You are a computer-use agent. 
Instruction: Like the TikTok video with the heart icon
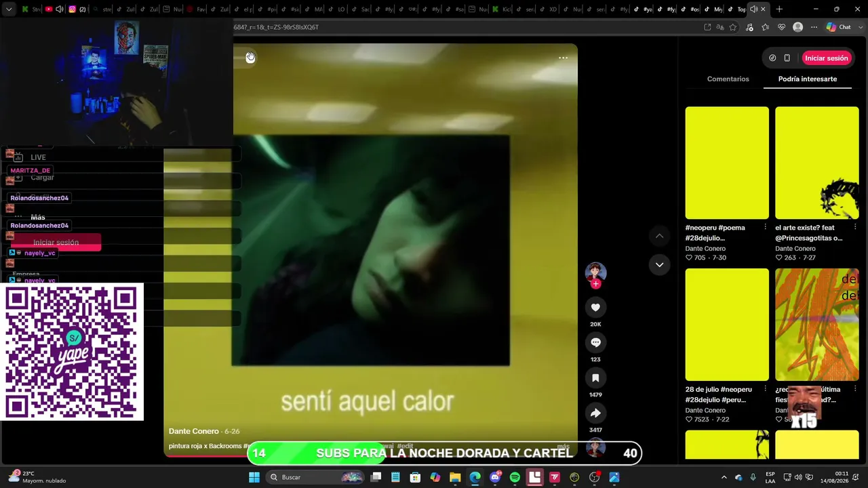595,308
